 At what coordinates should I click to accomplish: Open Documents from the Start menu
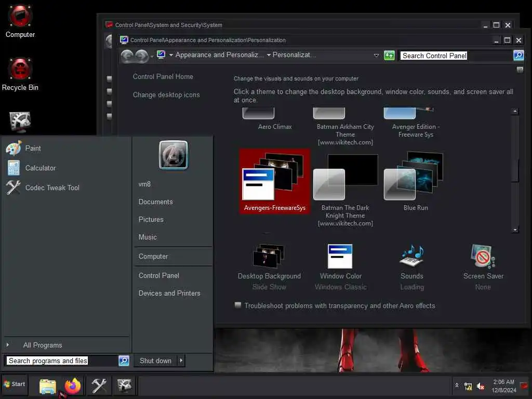[155, 202]
